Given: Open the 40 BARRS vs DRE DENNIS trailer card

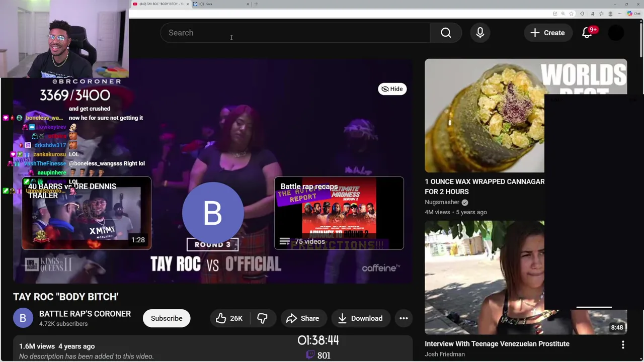Looking at the screenshot, I should click(x=86, y=213).
